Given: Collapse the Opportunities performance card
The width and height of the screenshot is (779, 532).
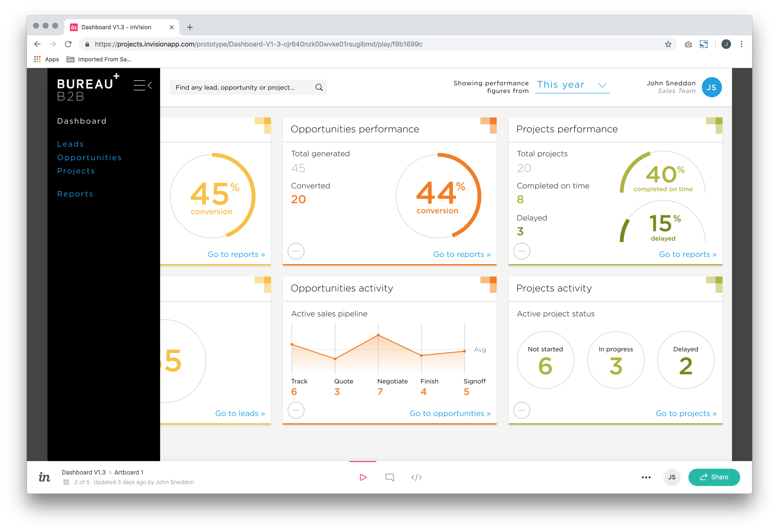Looking at the screenshot, I should 296,251.
